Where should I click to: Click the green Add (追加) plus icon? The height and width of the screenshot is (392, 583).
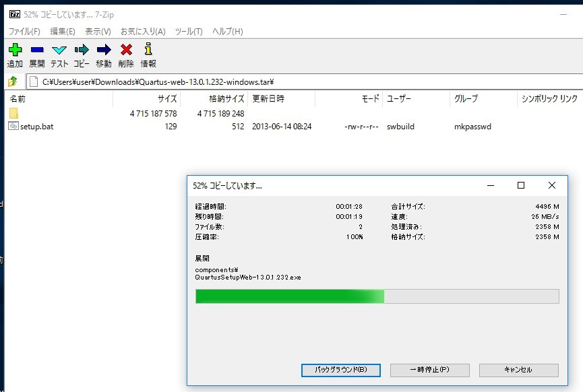(16, 49)
